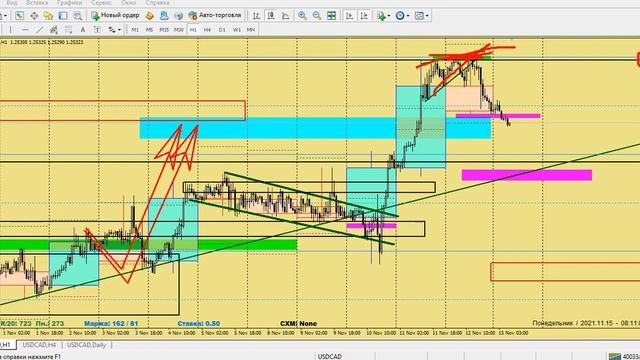The height and width of the screenshot is (360, 640).
Task: Select the equidistant channel tool
Action: click(x=53, y=30)
